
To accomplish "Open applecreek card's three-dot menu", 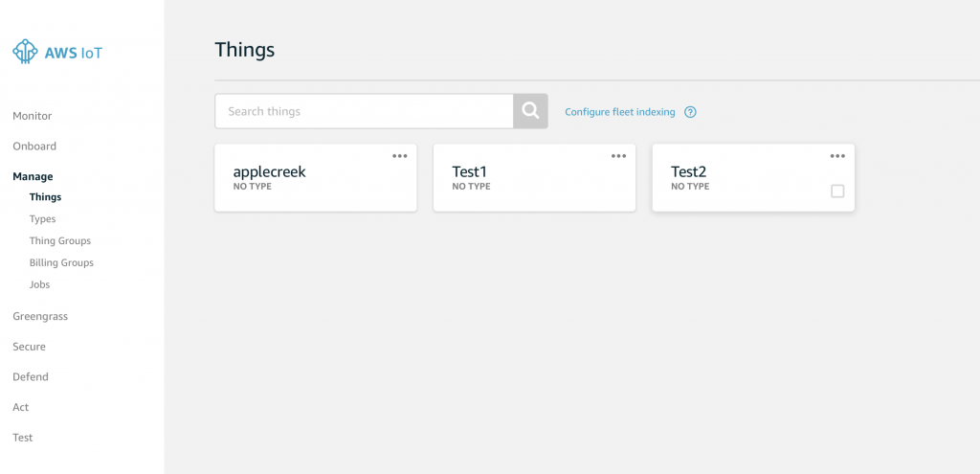I will pyautogui.click(x=399, y=156).
